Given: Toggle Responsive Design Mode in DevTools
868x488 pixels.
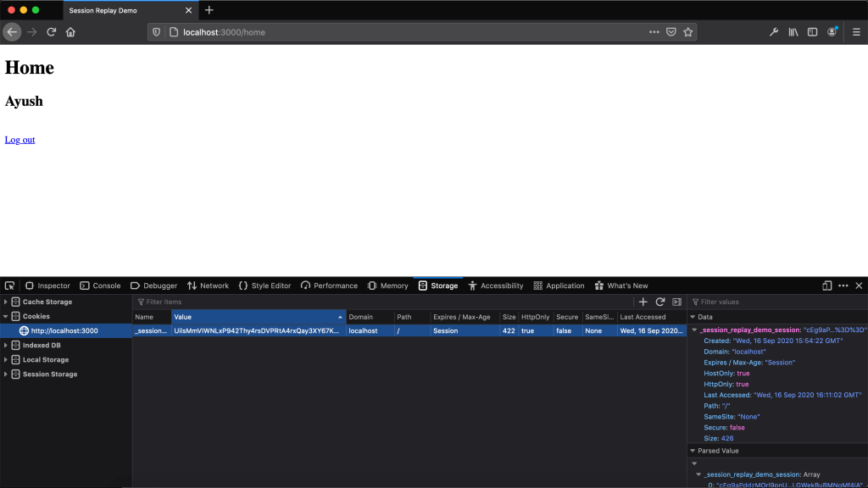Looking at the screenshot, I should tap(827, 286).
